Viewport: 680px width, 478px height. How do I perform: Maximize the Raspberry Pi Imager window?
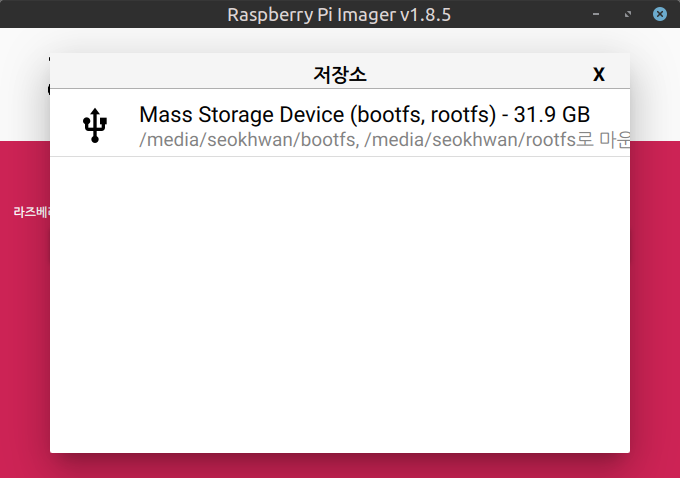click(627, 14)
